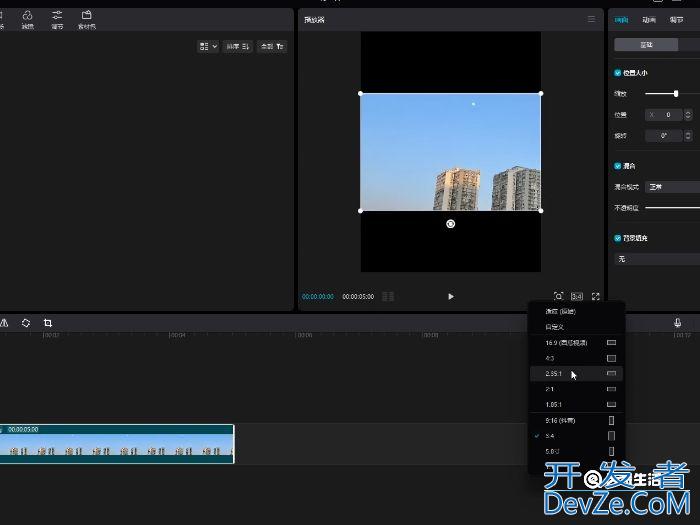Toggle the Position and Size checkbox

[x=617, y=73]
